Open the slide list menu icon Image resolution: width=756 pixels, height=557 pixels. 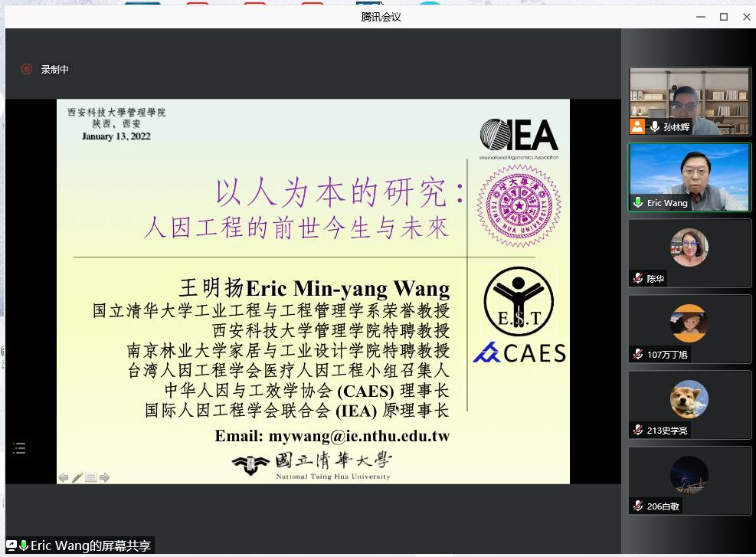click(x=19, y=448)
